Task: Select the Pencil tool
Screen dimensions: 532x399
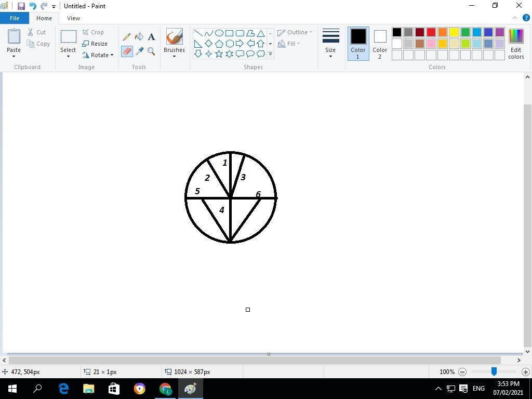Action: pyautogui.click(x=127, y=37)
